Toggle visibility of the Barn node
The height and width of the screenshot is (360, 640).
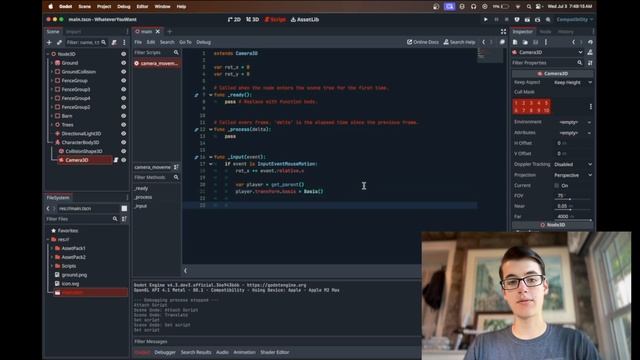pos(123,116)
